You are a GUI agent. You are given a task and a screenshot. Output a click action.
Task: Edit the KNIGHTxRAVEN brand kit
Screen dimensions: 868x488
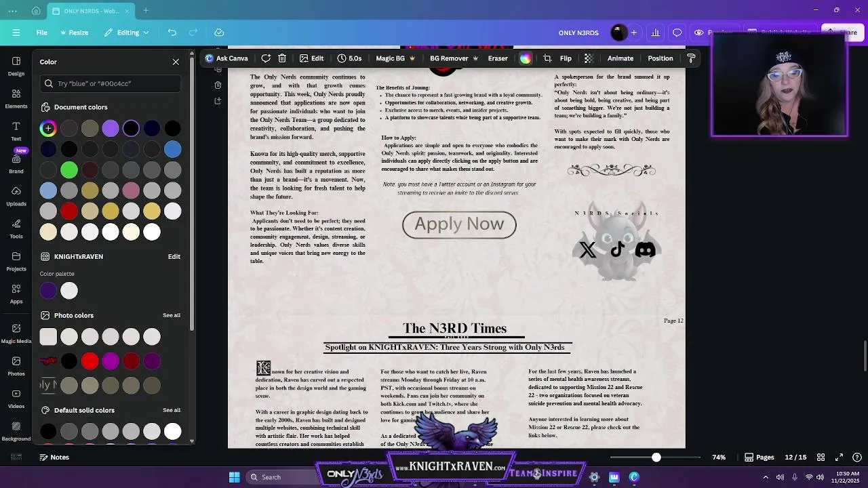pos(174,257)
